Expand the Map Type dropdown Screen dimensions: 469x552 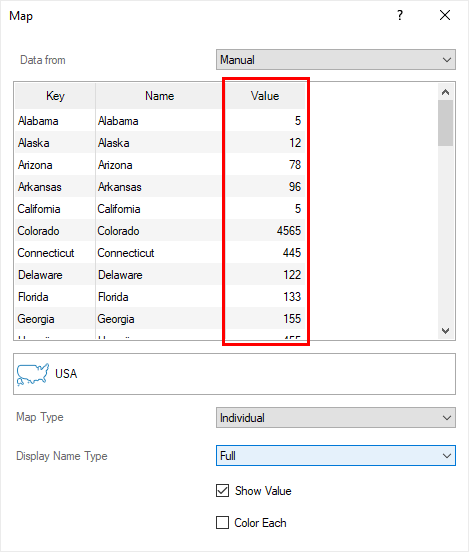(336, 418)
